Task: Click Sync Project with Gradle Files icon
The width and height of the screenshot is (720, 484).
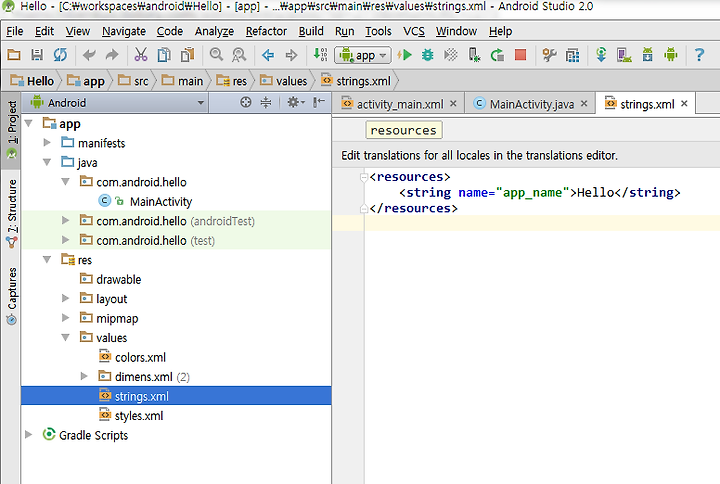Action: [601, 55]
